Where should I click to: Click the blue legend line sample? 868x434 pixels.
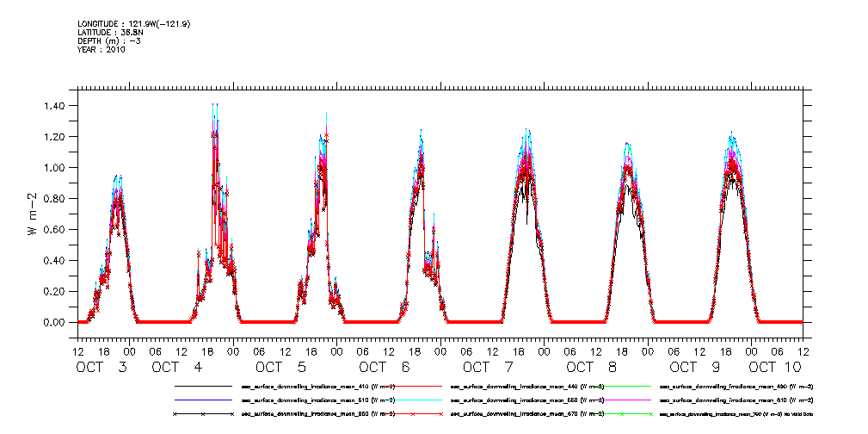click(203, 400)
